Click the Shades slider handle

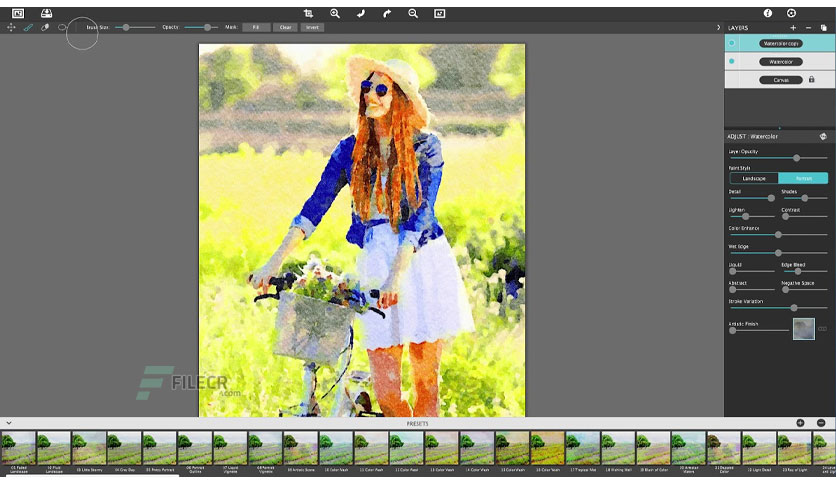(x=805, y=198)
